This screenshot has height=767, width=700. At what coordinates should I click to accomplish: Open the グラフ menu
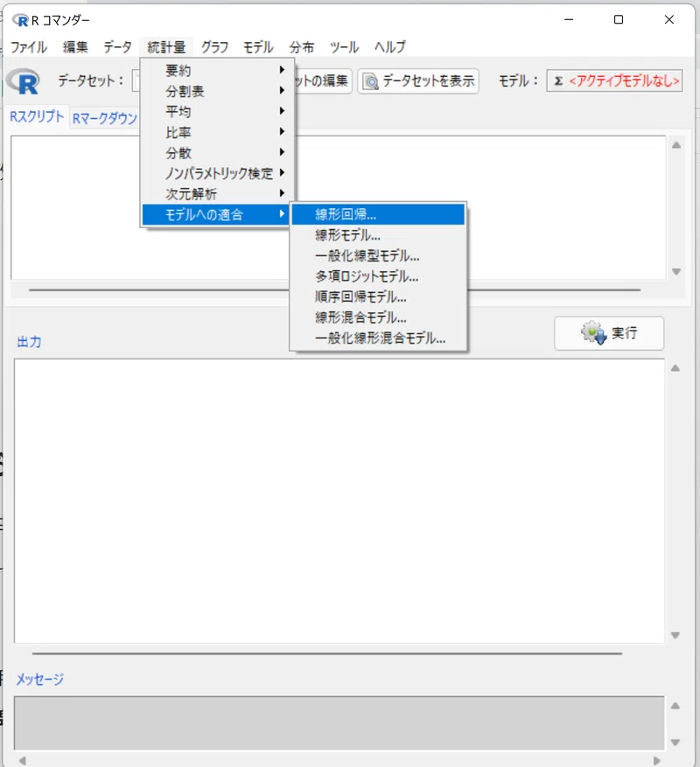click(215, 47)
